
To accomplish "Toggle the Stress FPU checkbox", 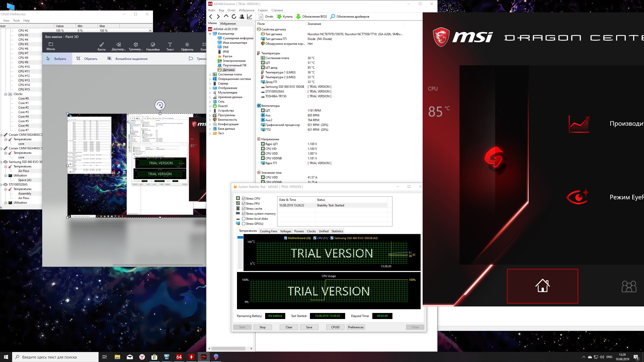I will pos(244,204).
